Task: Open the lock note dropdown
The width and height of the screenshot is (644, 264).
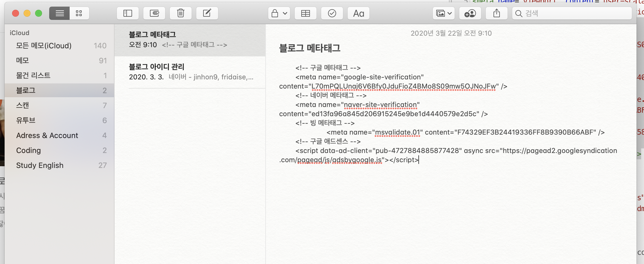Action: pyautogui.click(x=279, y=13)
